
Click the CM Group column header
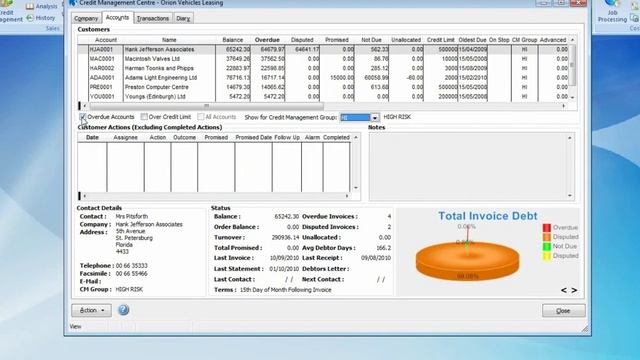click(524, 40)
